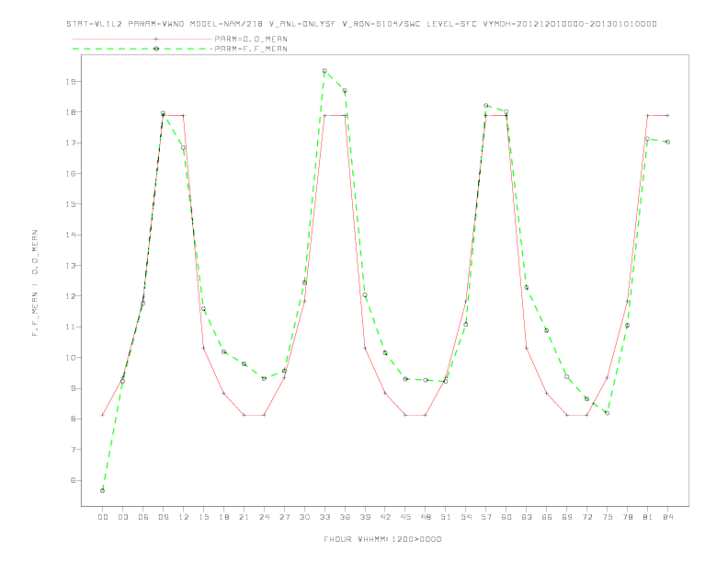Click x-axis tick label 81
The height and width of the screenshot is (563, 728).
(x=648, y=517)
